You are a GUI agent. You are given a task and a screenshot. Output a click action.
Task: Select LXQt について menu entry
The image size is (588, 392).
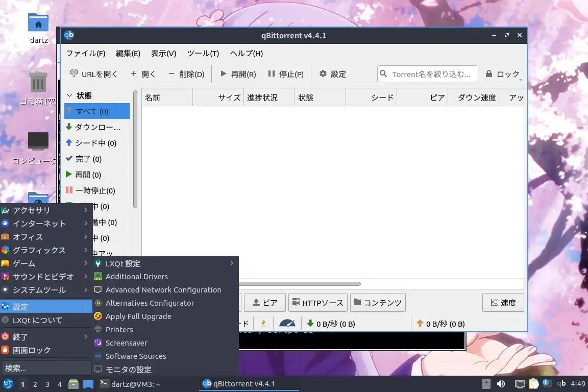click(x=46, y=321)
